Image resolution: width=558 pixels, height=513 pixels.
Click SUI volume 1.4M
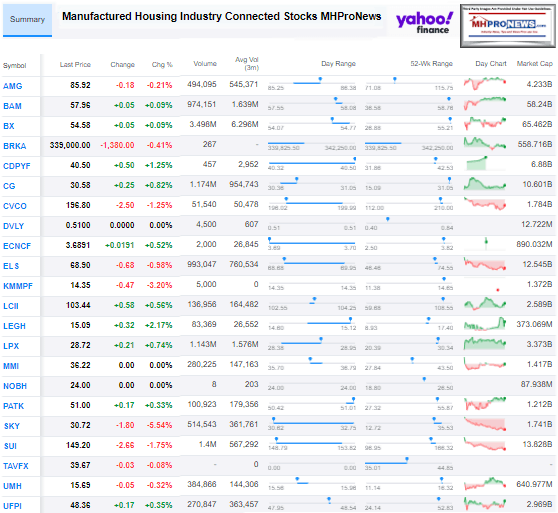[208, 444]
